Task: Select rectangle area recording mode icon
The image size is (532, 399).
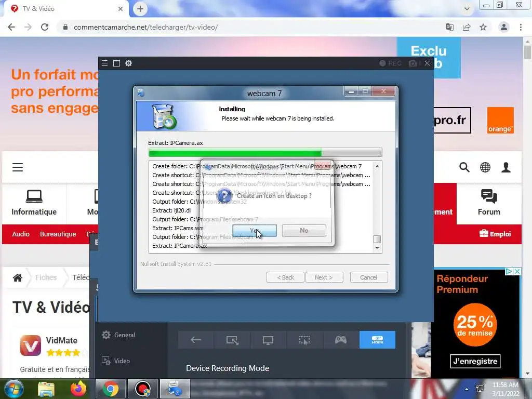Action: (232, 340)
